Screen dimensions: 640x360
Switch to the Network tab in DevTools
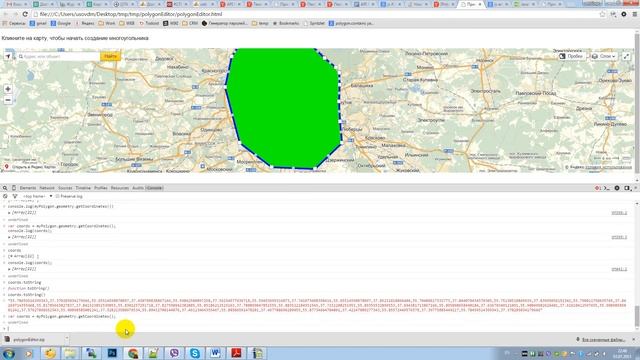(47, 188)
